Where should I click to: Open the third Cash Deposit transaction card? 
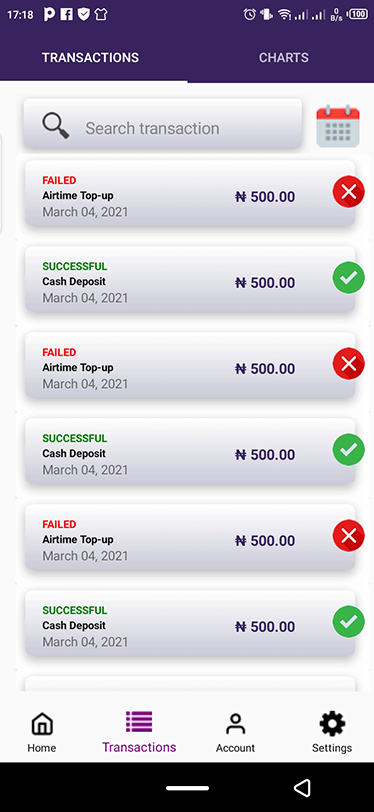coord(190,623)
